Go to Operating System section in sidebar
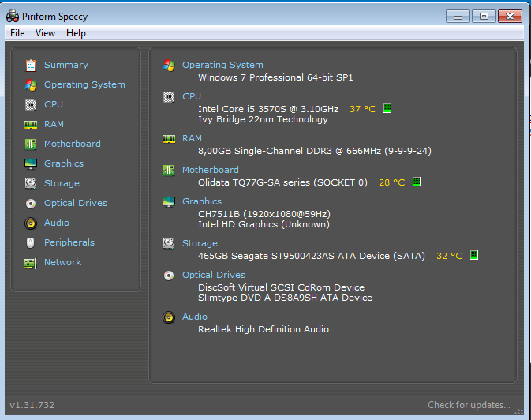531x420 pixels. point(84,84)
